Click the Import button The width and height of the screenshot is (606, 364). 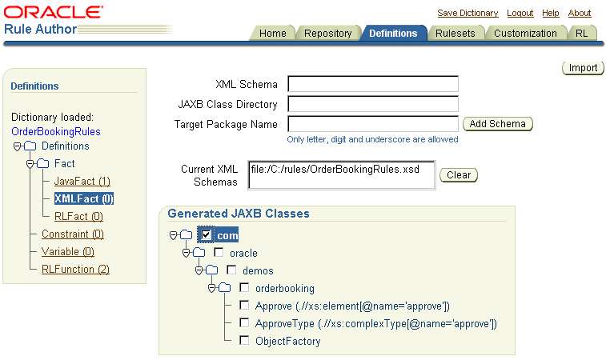point(583,68)
